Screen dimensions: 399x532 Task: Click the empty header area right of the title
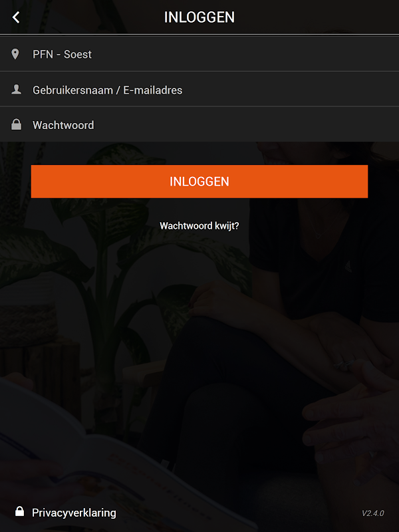pos(315,17)
